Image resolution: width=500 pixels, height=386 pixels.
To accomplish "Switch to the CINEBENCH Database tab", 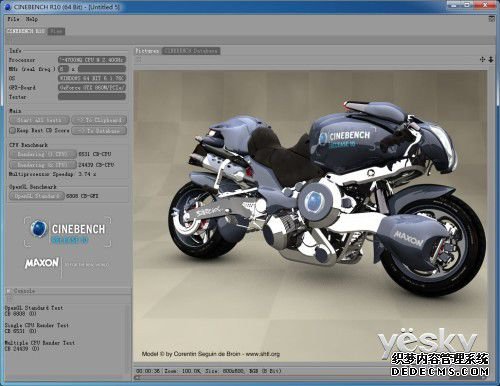I will point(191,51).
